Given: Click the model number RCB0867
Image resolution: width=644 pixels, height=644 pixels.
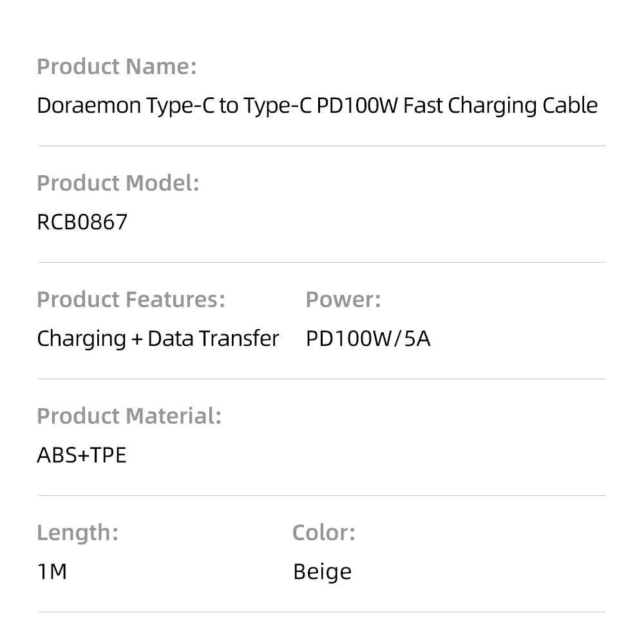Looking at the screenshot, I should (x=82, y=222).
